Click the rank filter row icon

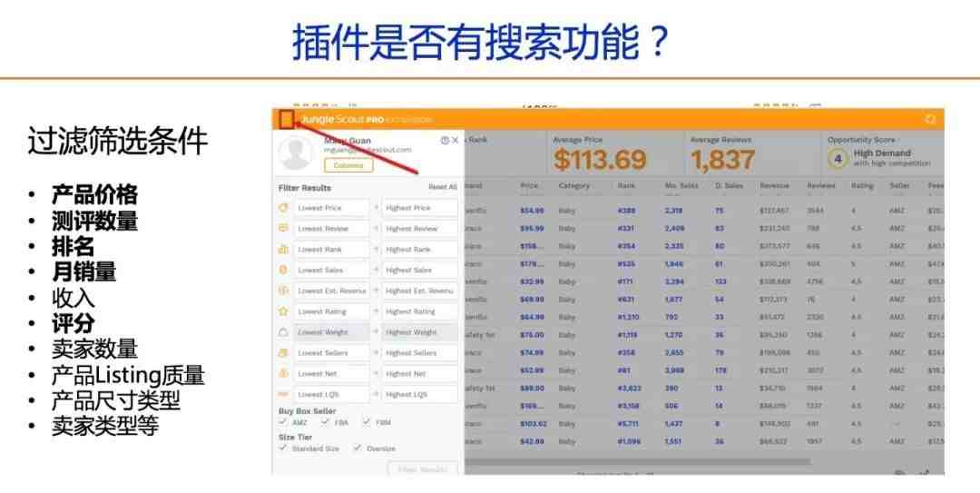pos(283,249)
